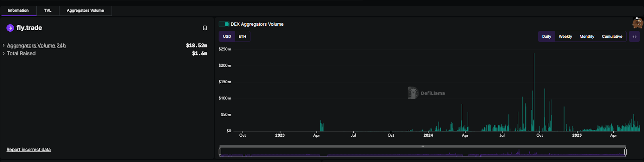
Task: Click the fly.trade purple logo icon
Action: click(x=10, y=28)
